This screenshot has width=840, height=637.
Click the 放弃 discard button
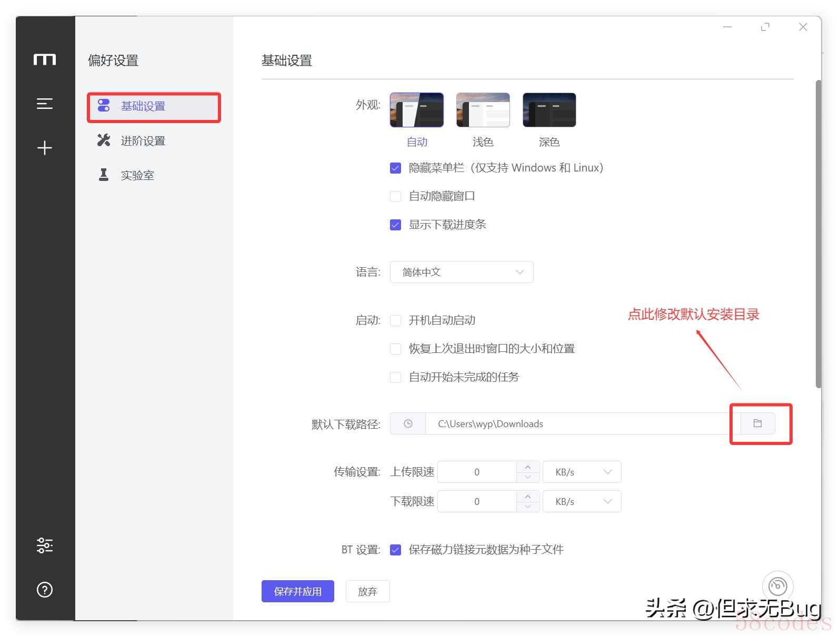click(367, 591)
